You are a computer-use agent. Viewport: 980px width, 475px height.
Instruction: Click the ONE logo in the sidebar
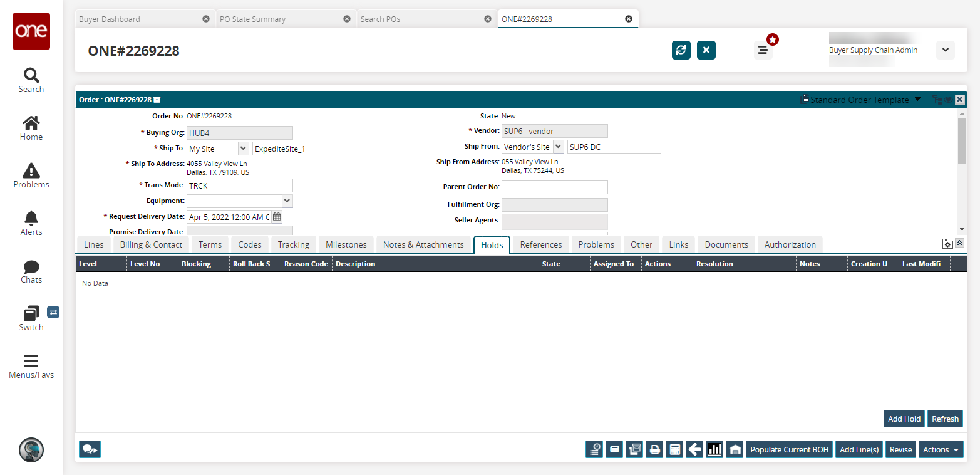click(x=31, y=31)
